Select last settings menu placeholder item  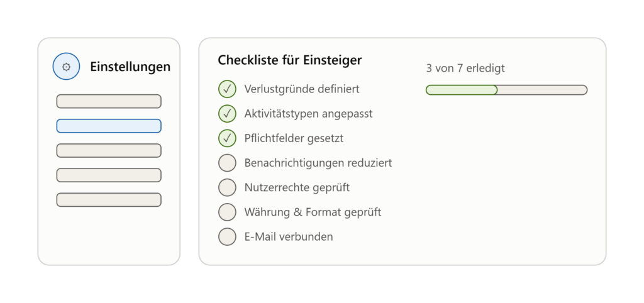point(109,200)
